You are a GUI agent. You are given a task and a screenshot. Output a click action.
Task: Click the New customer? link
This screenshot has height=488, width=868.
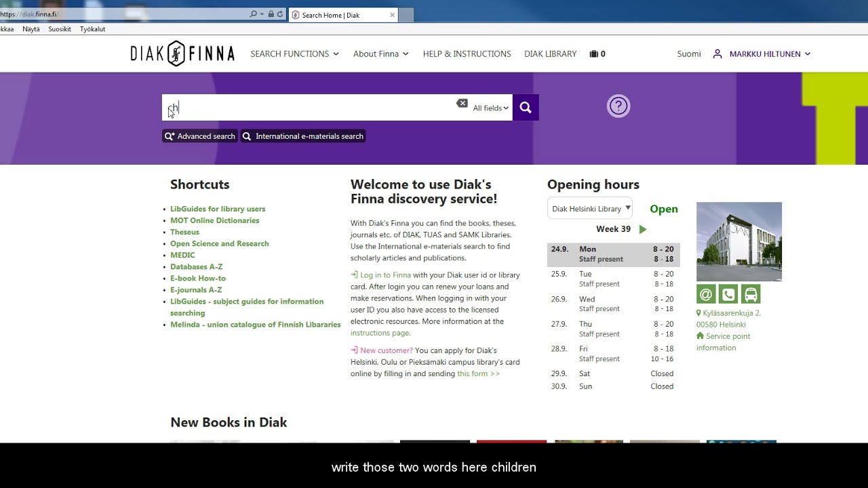click(382, 350)
